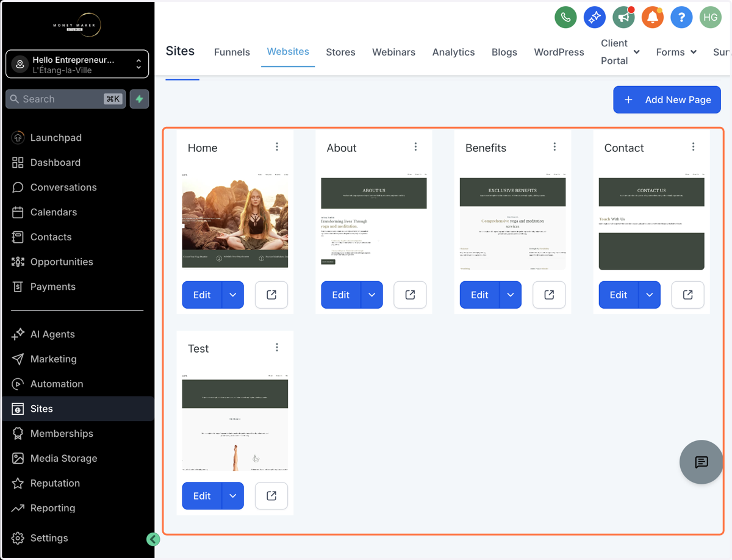Open three-dot menu on Contact page card
The image size is (732, 560).
point(693,146)
